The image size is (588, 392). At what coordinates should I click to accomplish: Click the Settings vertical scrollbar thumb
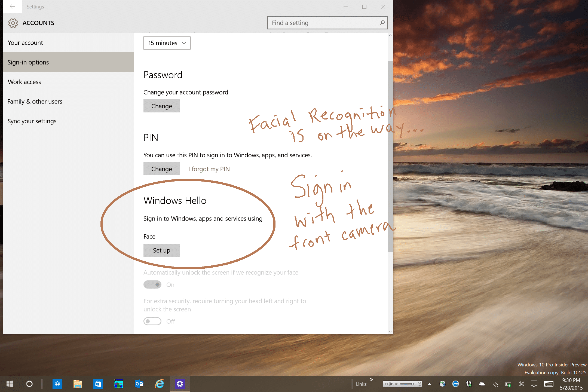(x=390, y=156)
